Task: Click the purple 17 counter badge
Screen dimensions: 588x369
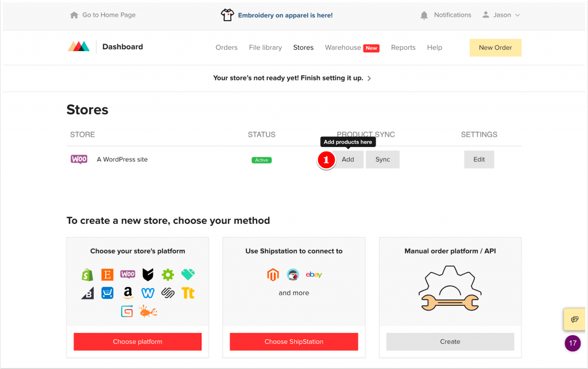Action: (x=572, y=343)
